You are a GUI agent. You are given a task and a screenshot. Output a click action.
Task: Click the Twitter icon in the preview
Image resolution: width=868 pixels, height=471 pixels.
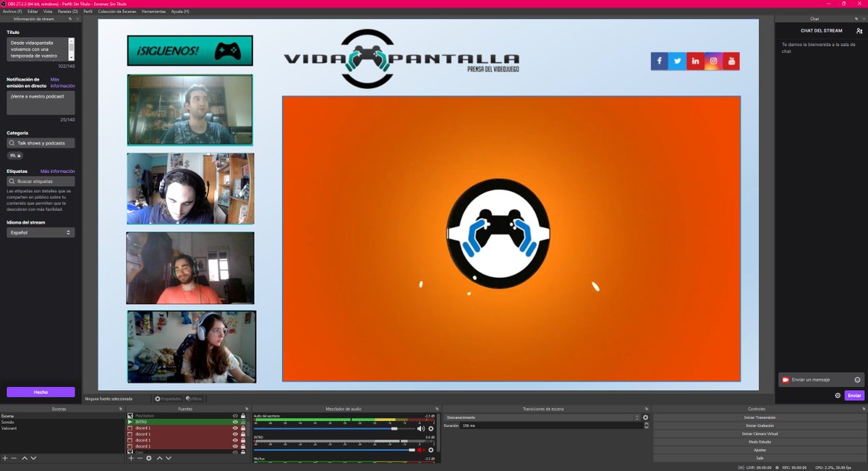click(x=678, y=61)
